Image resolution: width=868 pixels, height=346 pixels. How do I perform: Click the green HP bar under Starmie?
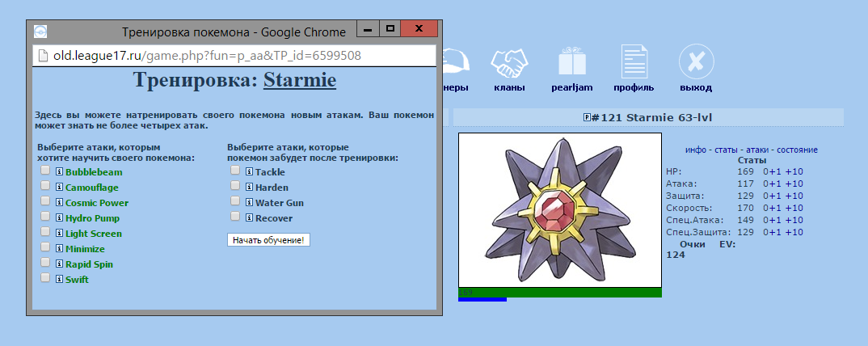tap(559, 293)
